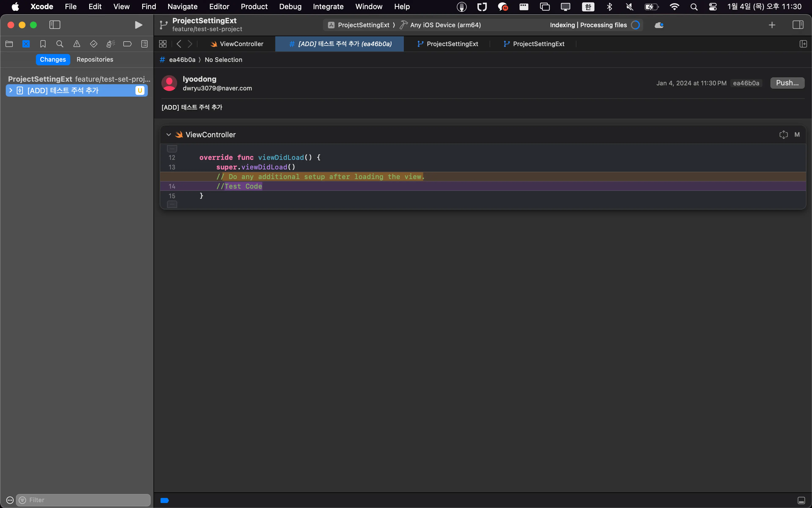The width and height of the screenshot is (812, 508).
Task: Open the Debug menu
Action: click(290, 7)
